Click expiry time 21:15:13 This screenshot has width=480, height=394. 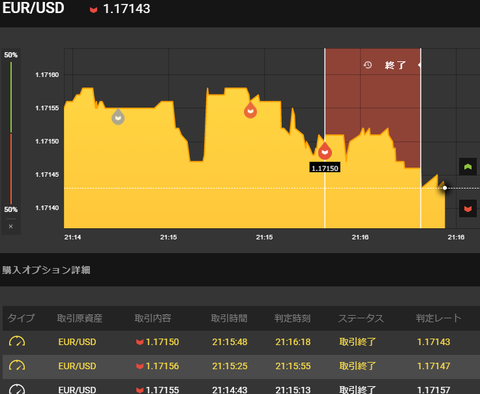click(x=293, y=390)
